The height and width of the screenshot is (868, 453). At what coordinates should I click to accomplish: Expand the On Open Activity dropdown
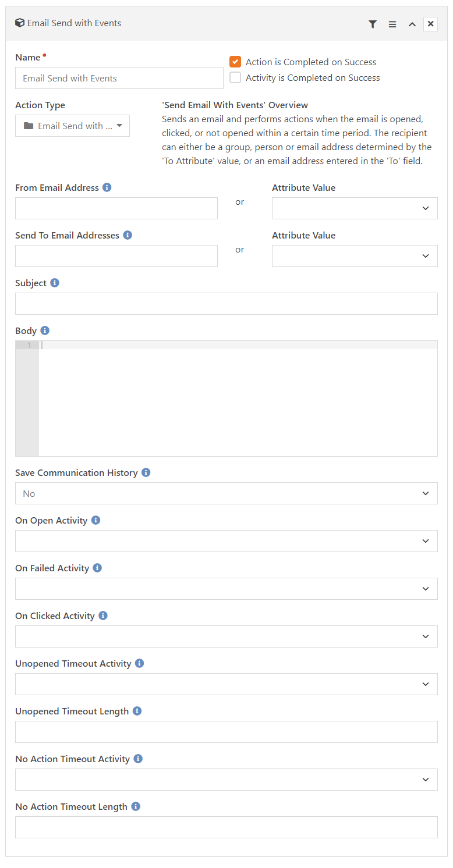click(x=226, y=541)
